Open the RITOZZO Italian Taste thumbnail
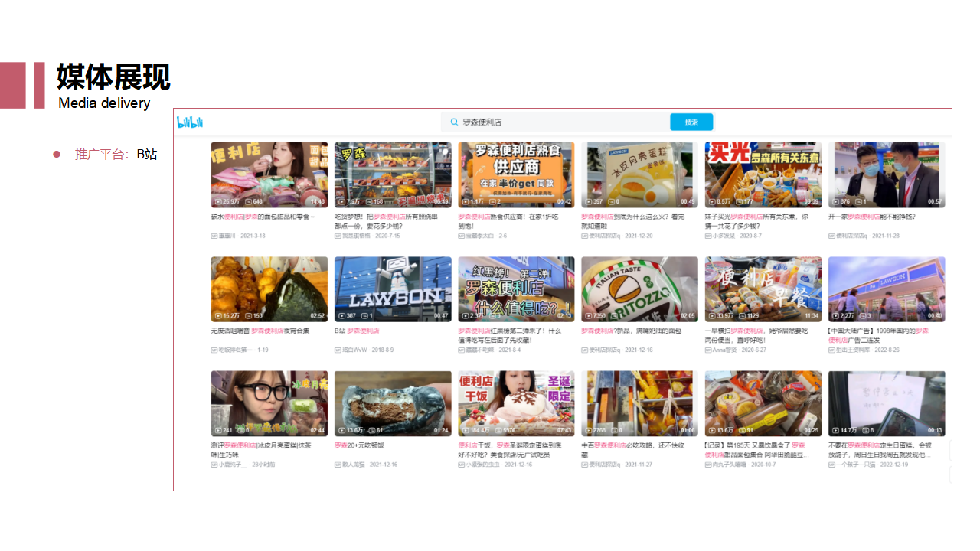980x551 pixels. 640,289
